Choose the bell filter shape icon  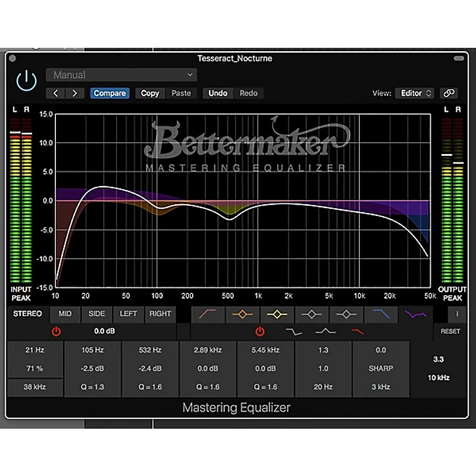pos(325,331)
